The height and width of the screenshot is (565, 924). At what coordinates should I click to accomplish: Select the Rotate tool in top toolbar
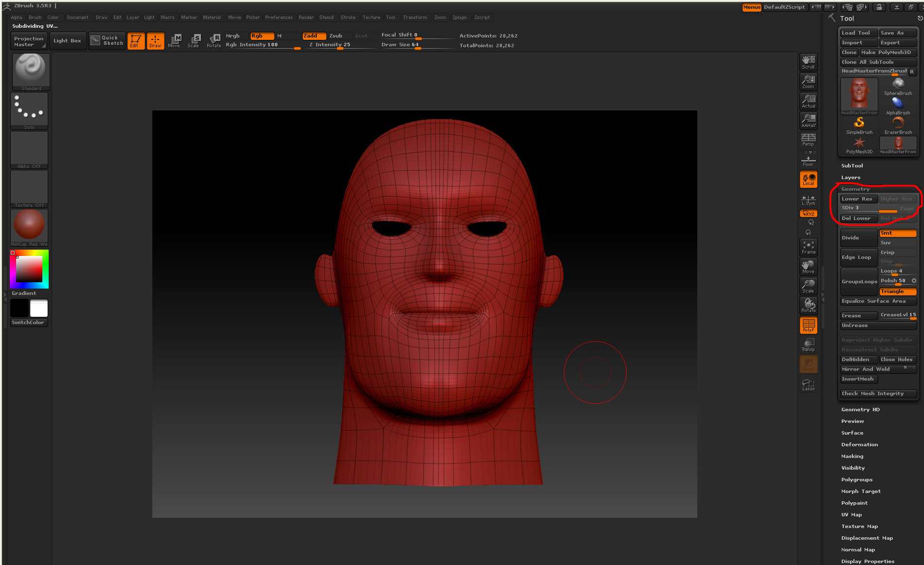(x=214, y=40)
